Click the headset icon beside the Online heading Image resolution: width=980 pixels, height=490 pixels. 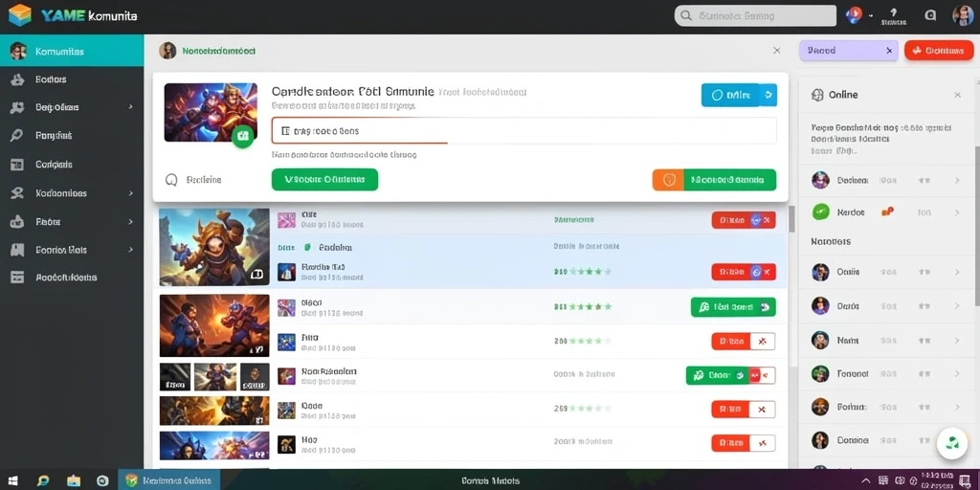click(817, 95)
